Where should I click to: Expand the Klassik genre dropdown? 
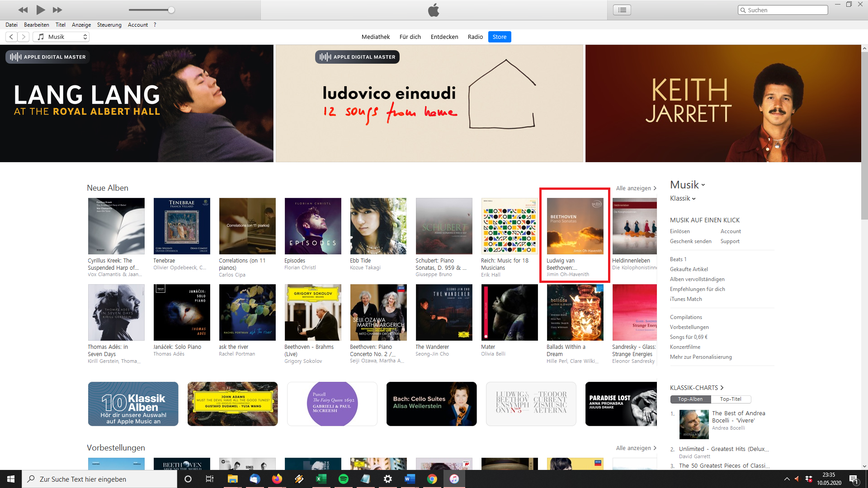point(683,198)
